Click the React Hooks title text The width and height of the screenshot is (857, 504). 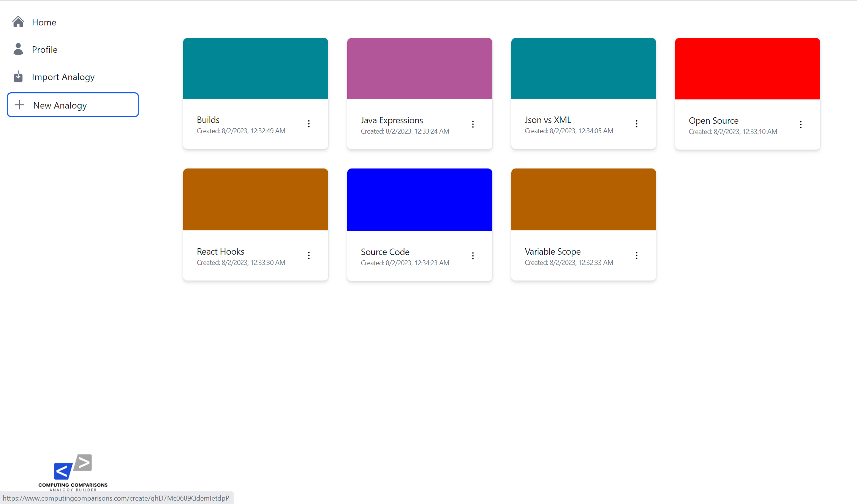coord(220,252)
